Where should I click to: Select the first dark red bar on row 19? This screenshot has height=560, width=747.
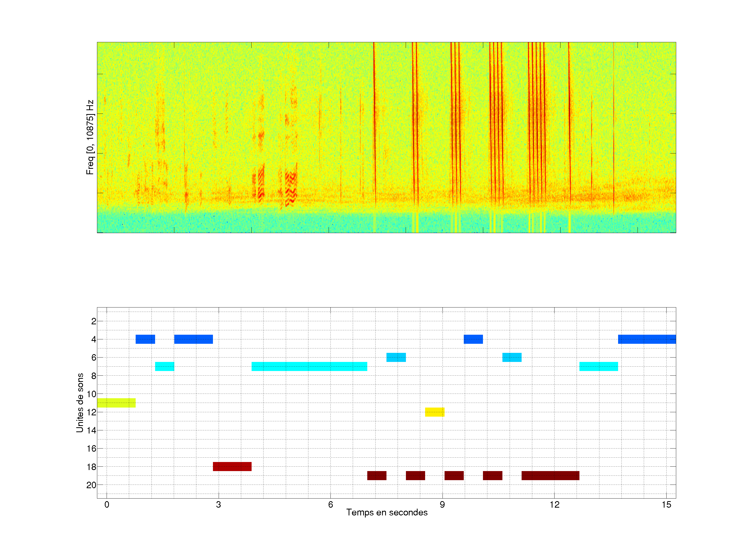pyautogui.click(x=377, y=475)
